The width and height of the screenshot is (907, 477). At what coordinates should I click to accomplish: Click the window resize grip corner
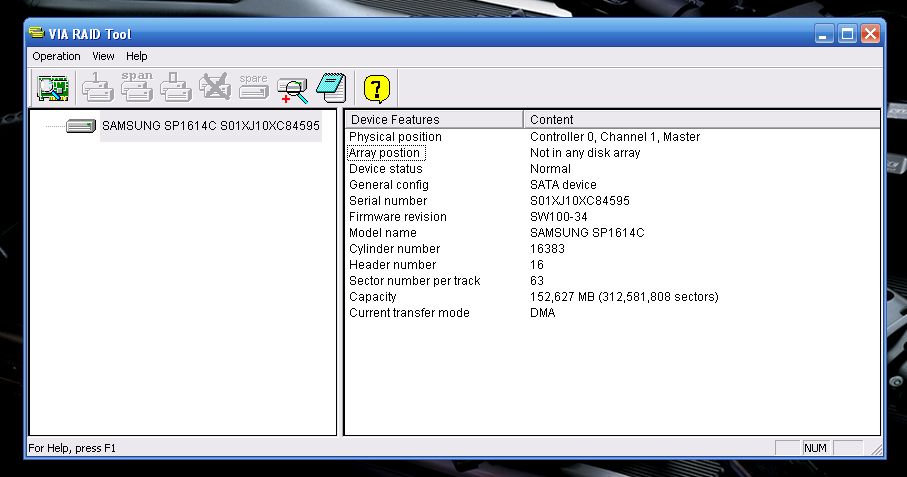pos(876,449)
